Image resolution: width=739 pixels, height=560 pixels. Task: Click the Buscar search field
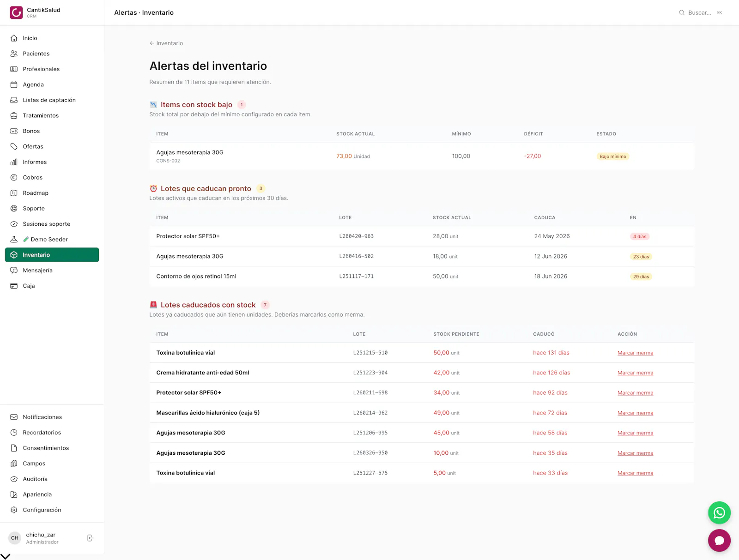(700, 13)
